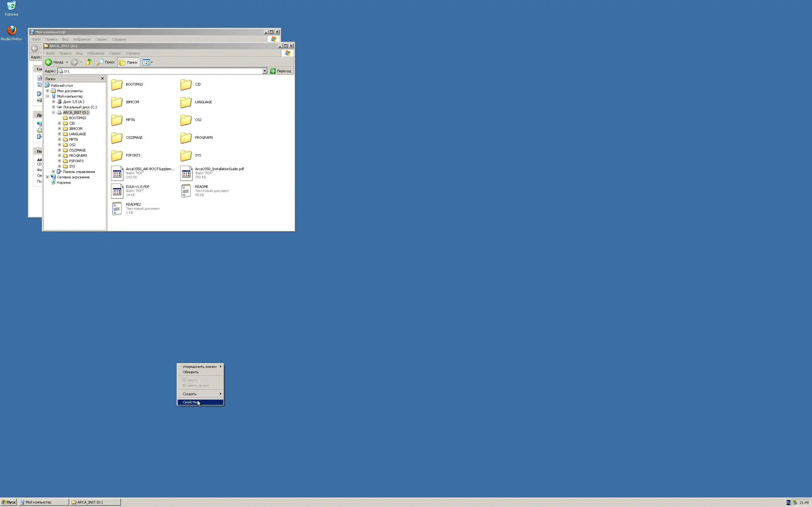Click the Пуск start button
The height and width of the screenshot is (507, 812).
(9, 502)
